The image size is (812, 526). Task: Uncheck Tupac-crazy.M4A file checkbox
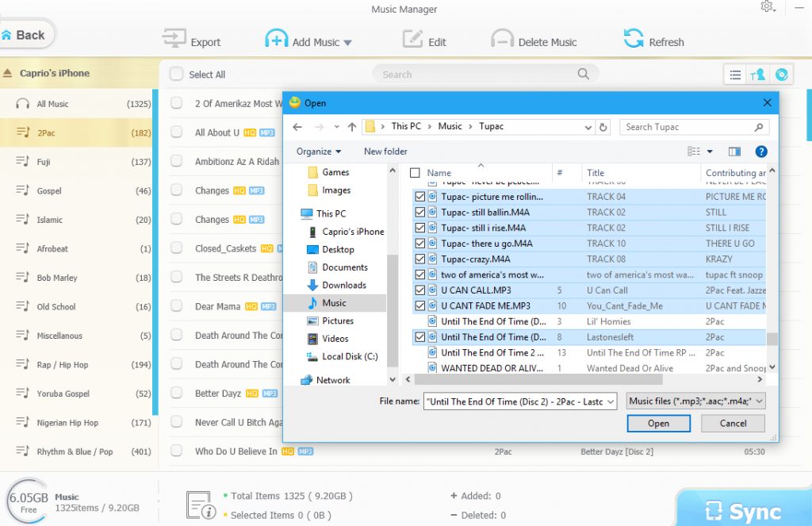pyautogui.click(x=420, y=259)
